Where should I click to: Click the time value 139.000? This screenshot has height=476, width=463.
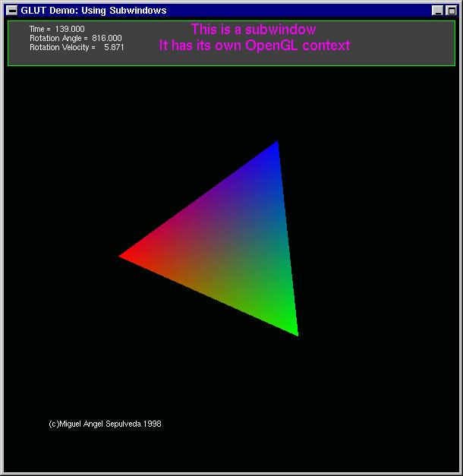pos(70,29)
